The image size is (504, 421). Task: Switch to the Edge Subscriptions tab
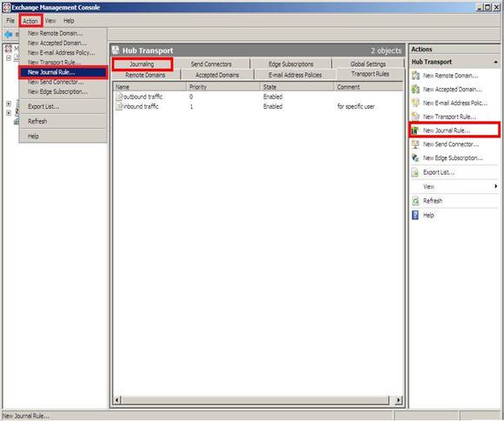(x=290, y=64)
